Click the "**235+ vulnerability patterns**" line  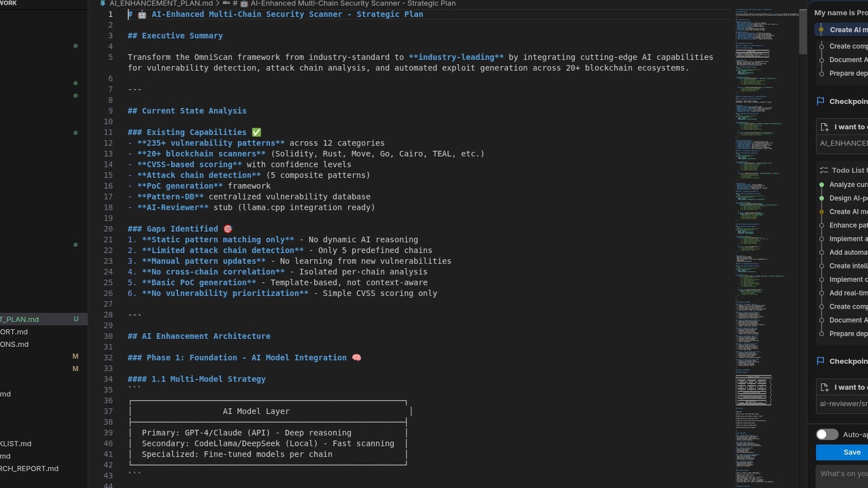pos(256,143)
